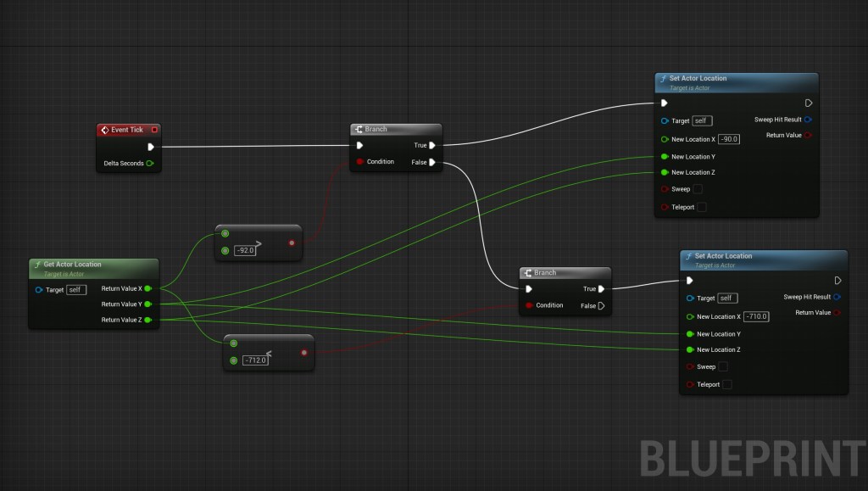Screen dimensions: 868x491
Task: Enable Teleport checkbox on the -90.0 Set Actor Location node
Action: coord(701,207)
